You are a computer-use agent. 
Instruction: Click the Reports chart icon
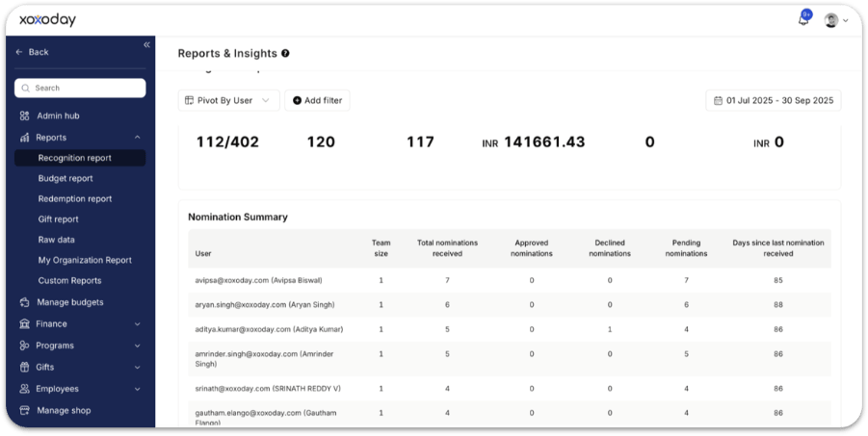coord(24,138)
